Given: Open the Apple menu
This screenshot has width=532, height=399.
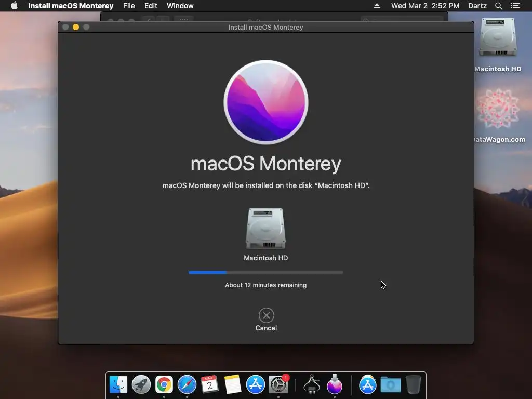Looking at the screenshot, I should pyautogui.click(x=14, y=6).
